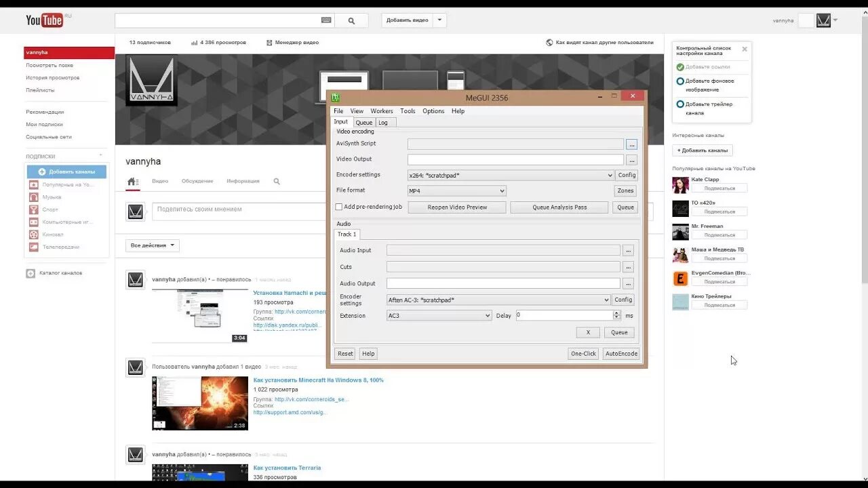Open channel Видео tab
This screenshot has height=488, width=868.
[x=160, y=182]
